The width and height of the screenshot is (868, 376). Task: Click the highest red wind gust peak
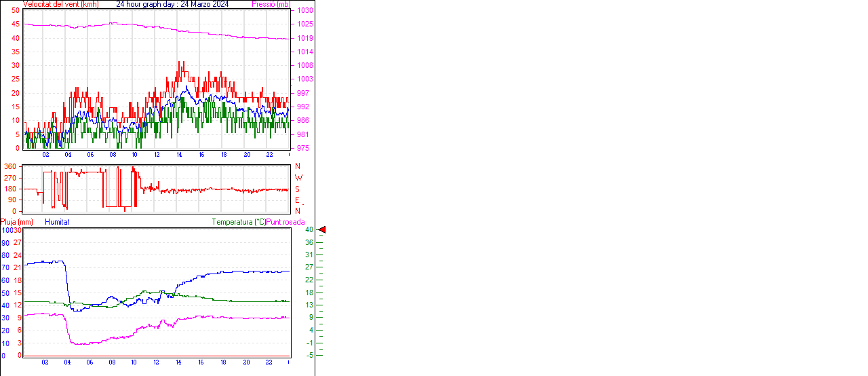pyautogui.click(x=179, y=62)
